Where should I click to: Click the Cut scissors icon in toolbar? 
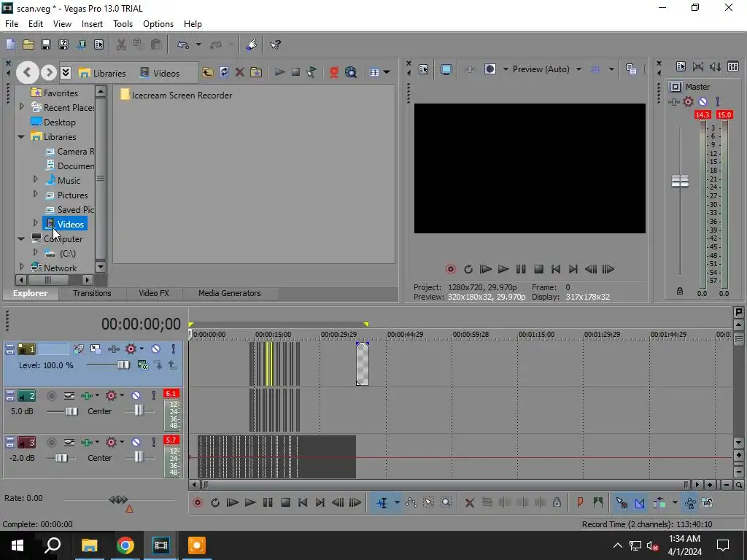pyautogui.click(x=121, y=44)
